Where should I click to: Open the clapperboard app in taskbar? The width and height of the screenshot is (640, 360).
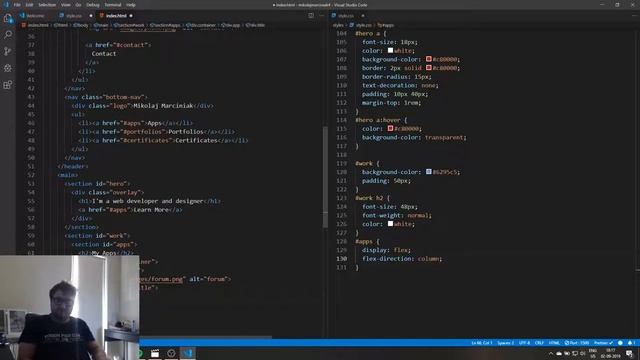[x=155, y=353]
